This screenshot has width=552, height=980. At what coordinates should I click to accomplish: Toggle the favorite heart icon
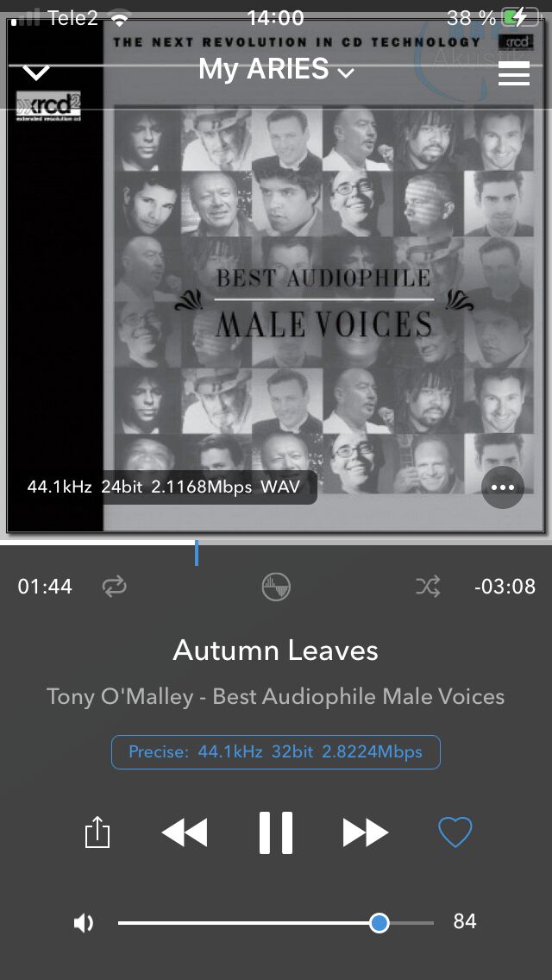coord(455,832)
